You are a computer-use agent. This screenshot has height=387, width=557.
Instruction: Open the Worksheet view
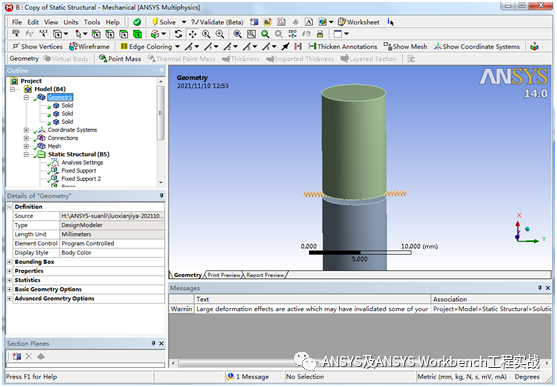tap(359, 22)
